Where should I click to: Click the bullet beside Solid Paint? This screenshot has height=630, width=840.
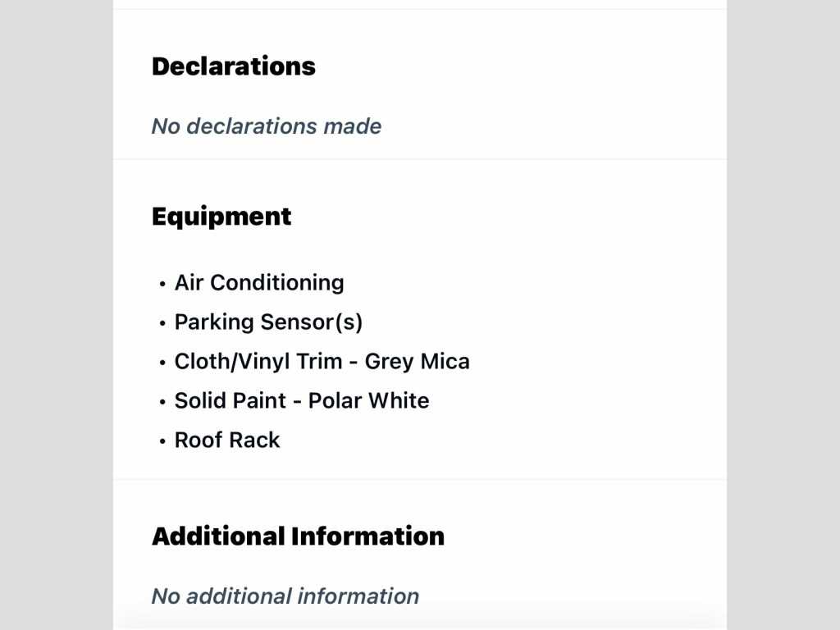[162, 402]
